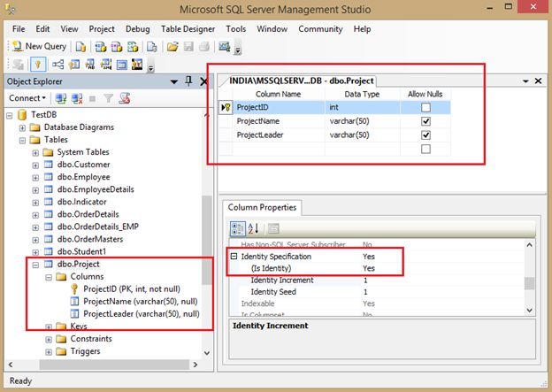552x392 pixels.
Task: Click the Column Properties scroll down arrow
Action: 530,311
